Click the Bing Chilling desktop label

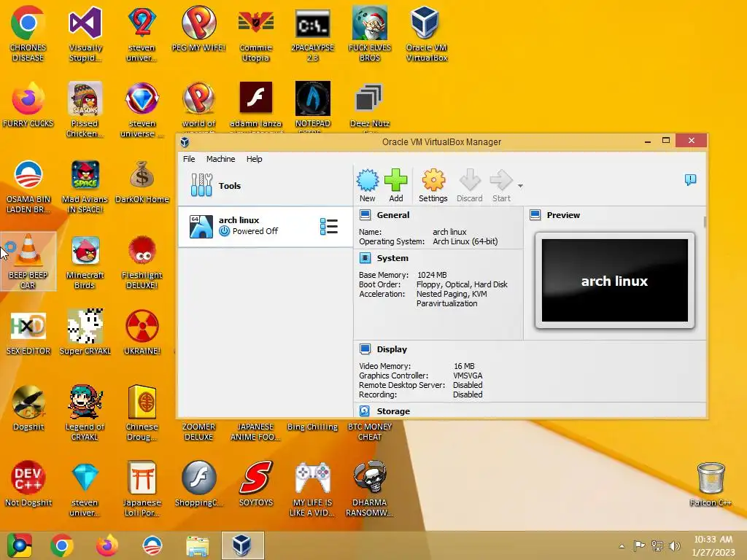click(x=312, y=427)
